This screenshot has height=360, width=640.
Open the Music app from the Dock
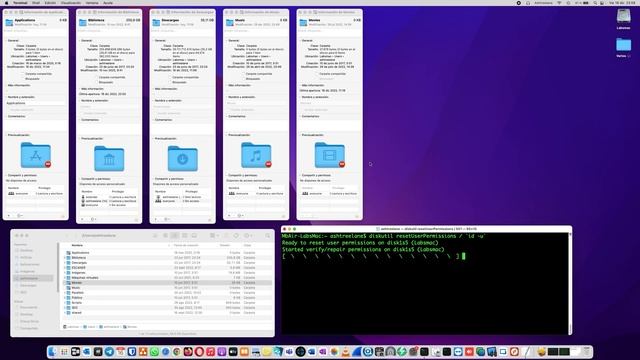pos(210,351)
